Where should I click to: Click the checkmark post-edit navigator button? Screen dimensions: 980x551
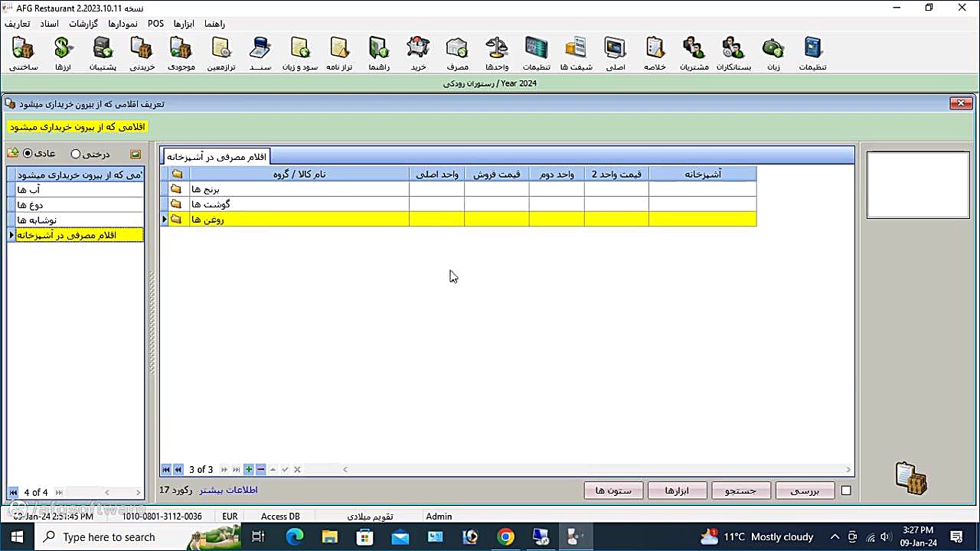click(285, 469)
